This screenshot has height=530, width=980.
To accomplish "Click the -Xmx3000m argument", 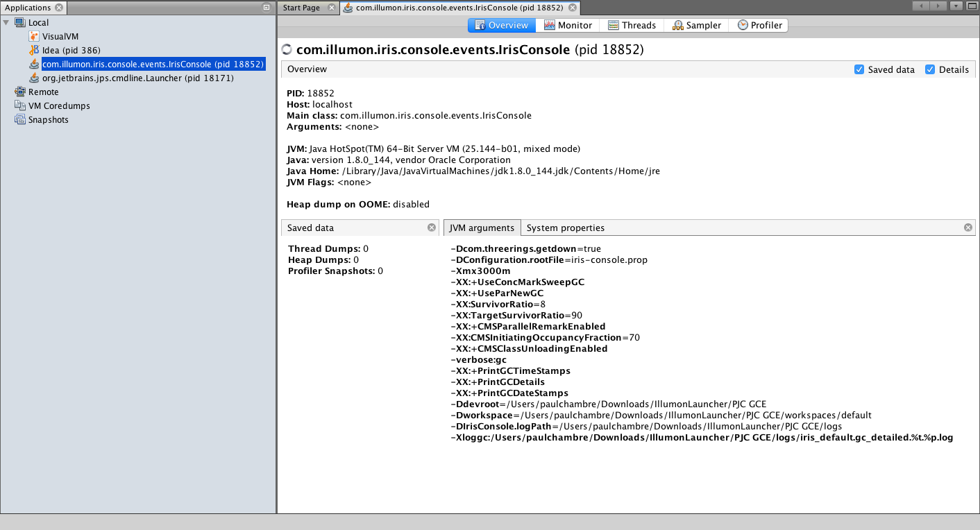I will coord(480,271).
